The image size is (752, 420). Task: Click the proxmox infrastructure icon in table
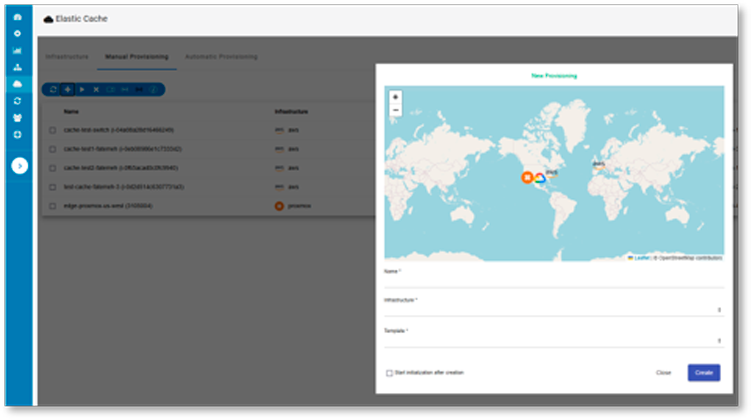279,206
